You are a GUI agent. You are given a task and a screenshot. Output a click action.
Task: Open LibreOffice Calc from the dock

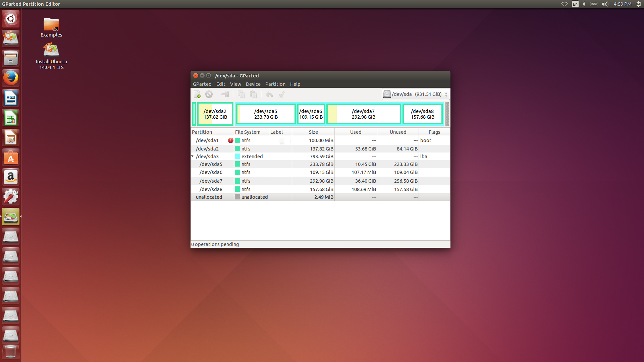click(x=11, y=118)
